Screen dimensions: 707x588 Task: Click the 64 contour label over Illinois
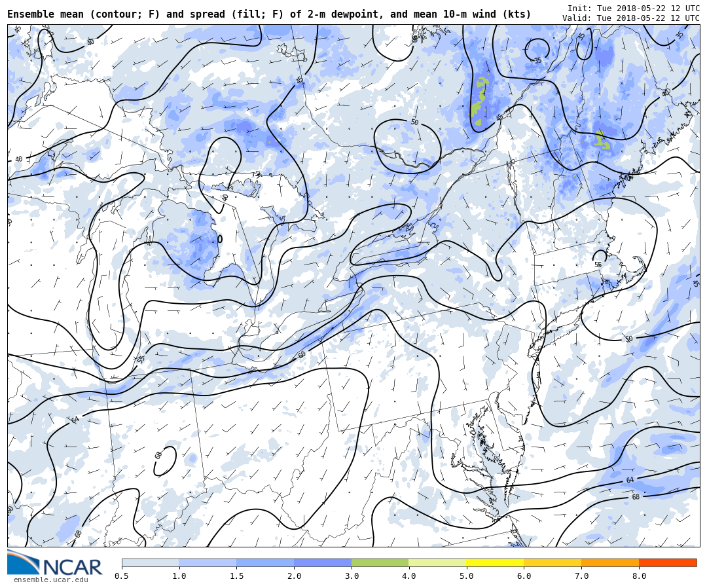point(75,420)
